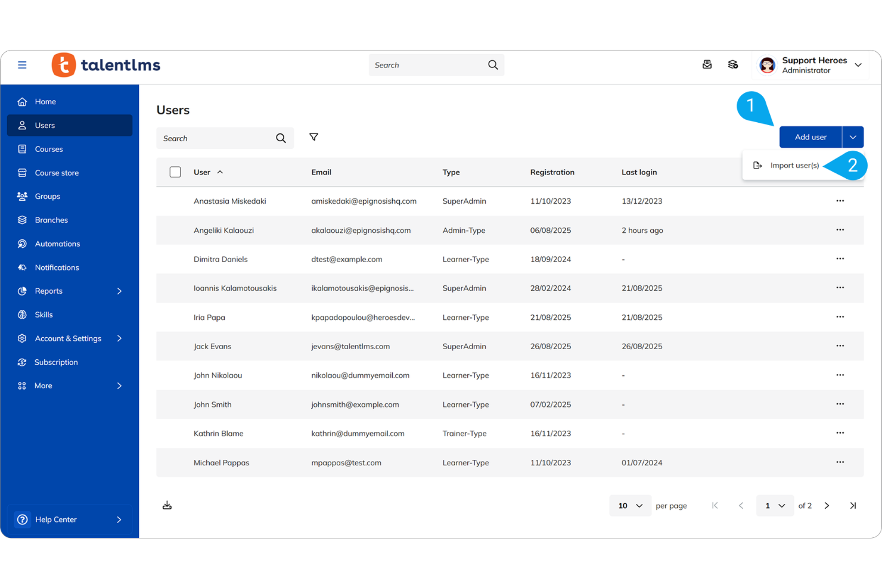Open the message inbox icon in the header
Image resolution: width=882 pixels, height=588 pixels.
tap(707, 64)
